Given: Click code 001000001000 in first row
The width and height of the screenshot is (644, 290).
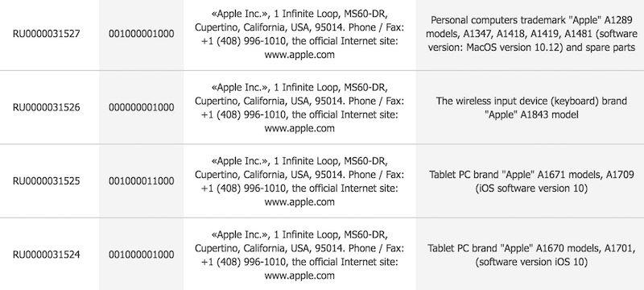Looking at the screenshot, I should tap(142, 34).
